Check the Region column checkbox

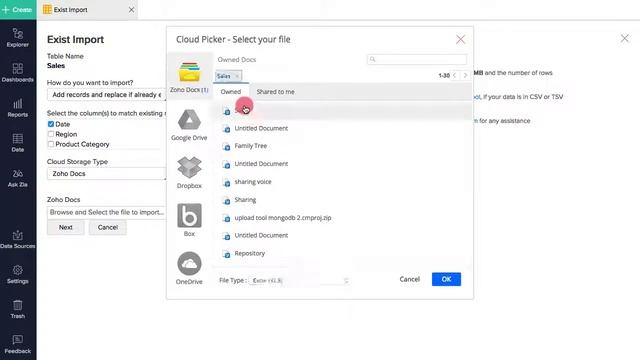click(x=51, y=134)
